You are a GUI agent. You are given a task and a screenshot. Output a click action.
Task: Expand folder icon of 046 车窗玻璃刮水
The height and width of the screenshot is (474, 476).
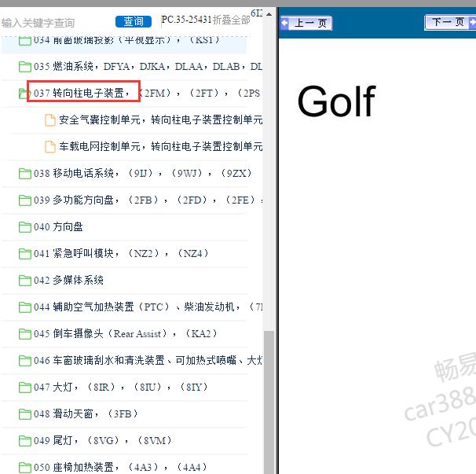pyautogui.click(x=25, y=361)
